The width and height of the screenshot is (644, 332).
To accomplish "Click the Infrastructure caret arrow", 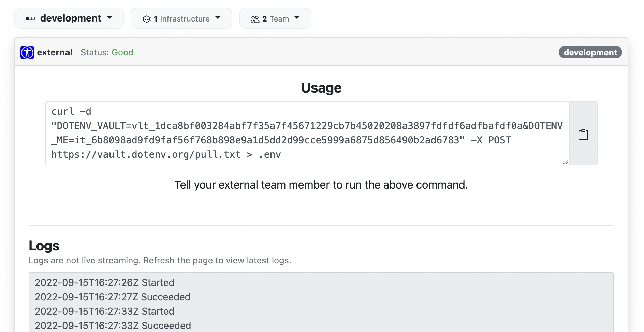I will click(218, 17).
